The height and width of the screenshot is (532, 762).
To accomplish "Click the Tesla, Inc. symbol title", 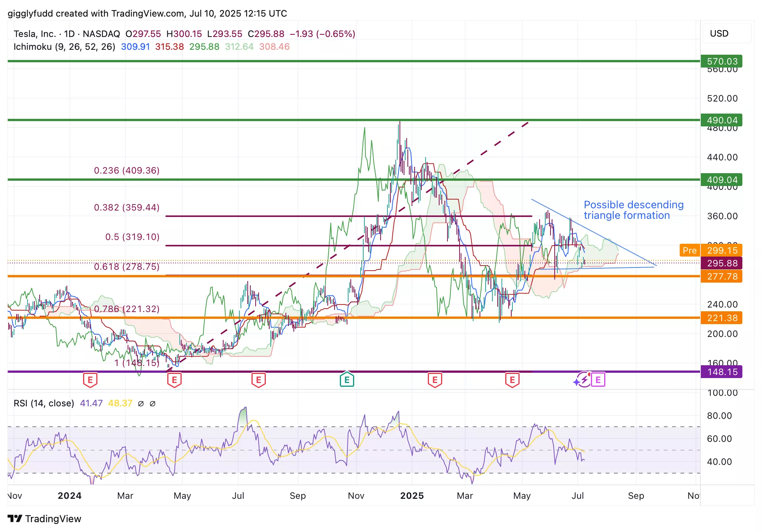I will (35, 34).
